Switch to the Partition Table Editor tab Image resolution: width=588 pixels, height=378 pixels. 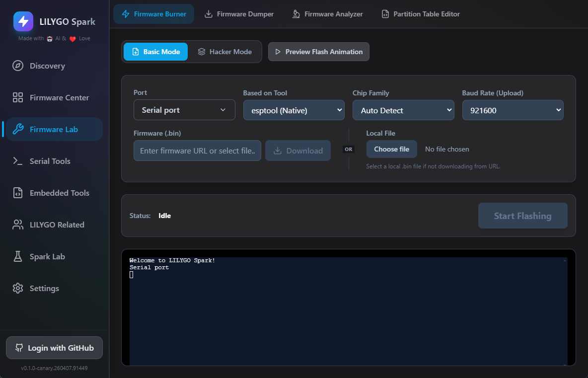pos(420,14)
